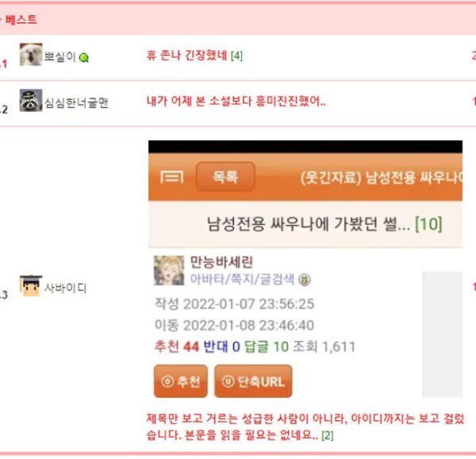Select the 베스트 header tab
The width and height of the screenshot is (476, 459).
[21, 20]
